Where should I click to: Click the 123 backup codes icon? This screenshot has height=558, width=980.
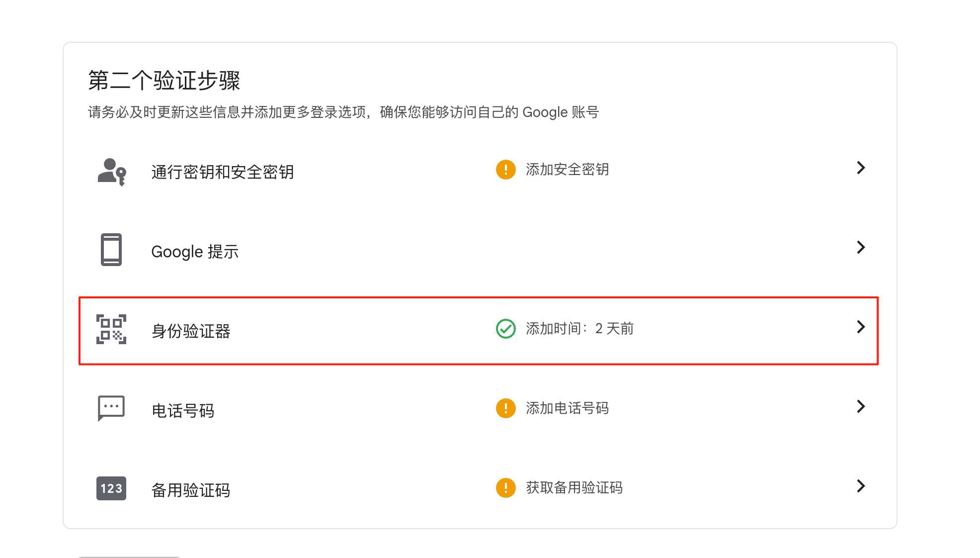coord(111,488)
